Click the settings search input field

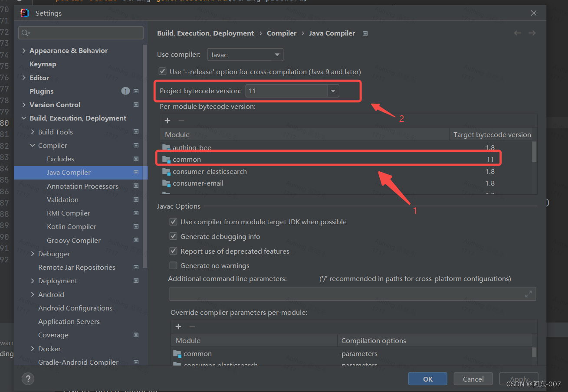coord(81,33)
